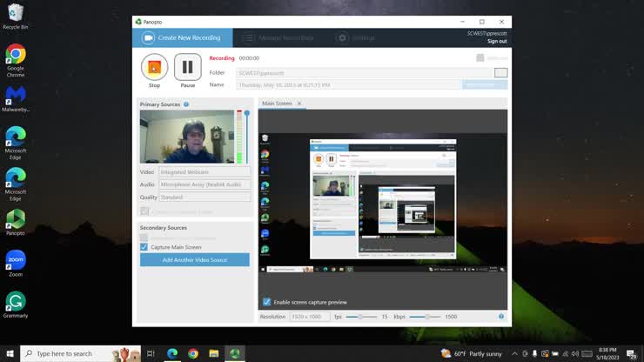Open the Quality Standard dropdown
This screenshot has width=644, height=362.
[205, 198]
